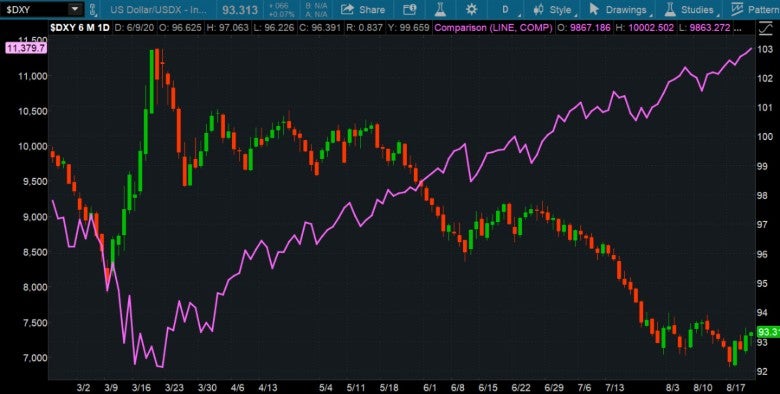
Task: Click the flask icon next to settings gear
Action: point(440,9)
